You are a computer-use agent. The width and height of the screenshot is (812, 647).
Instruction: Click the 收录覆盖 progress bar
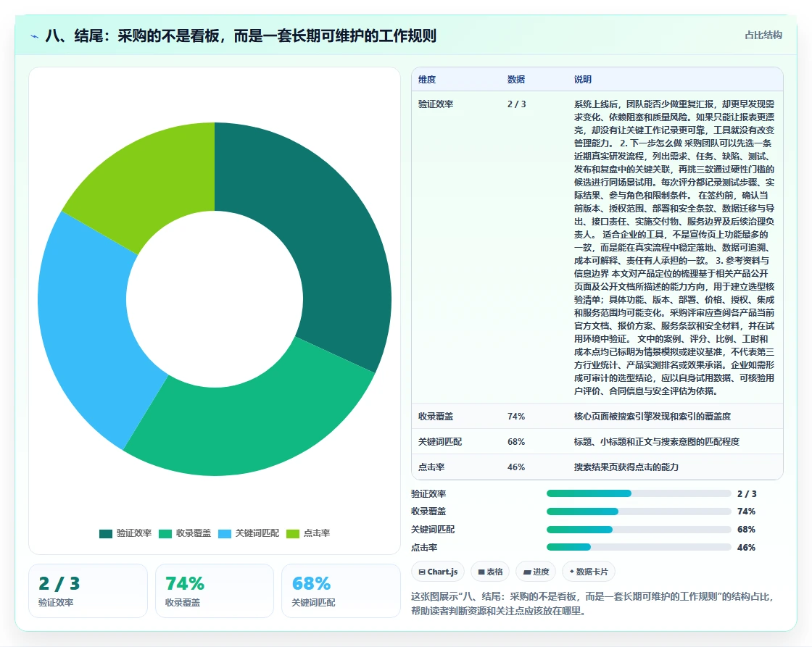(639, 512)
